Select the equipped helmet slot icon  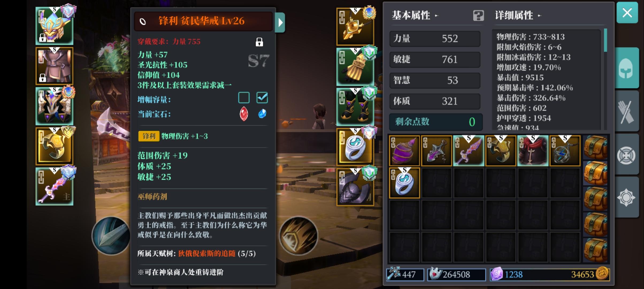click(55, 26)
